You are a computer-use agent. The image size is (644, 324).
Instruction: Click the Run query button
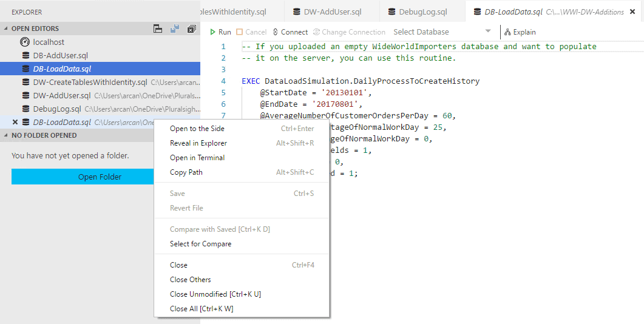[x=220, y=32]
